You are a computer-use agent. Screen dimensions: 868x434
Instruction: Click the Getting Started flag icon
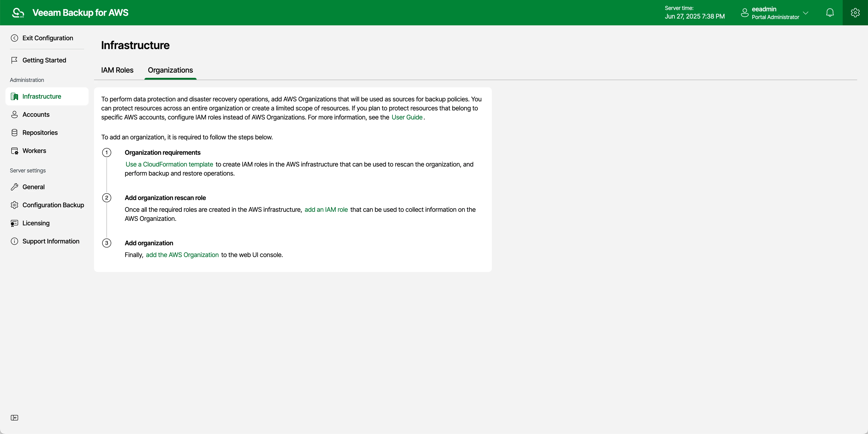coord(14,60)
